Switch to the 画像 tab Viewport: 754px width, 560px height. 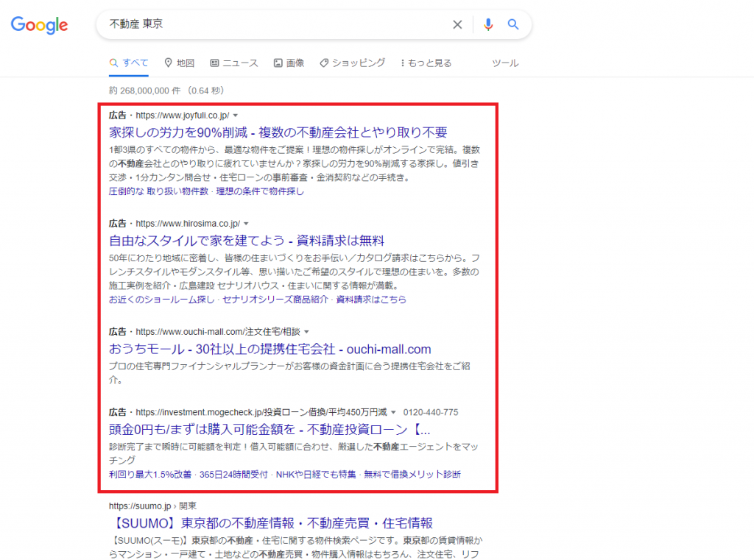coord(289,63)
